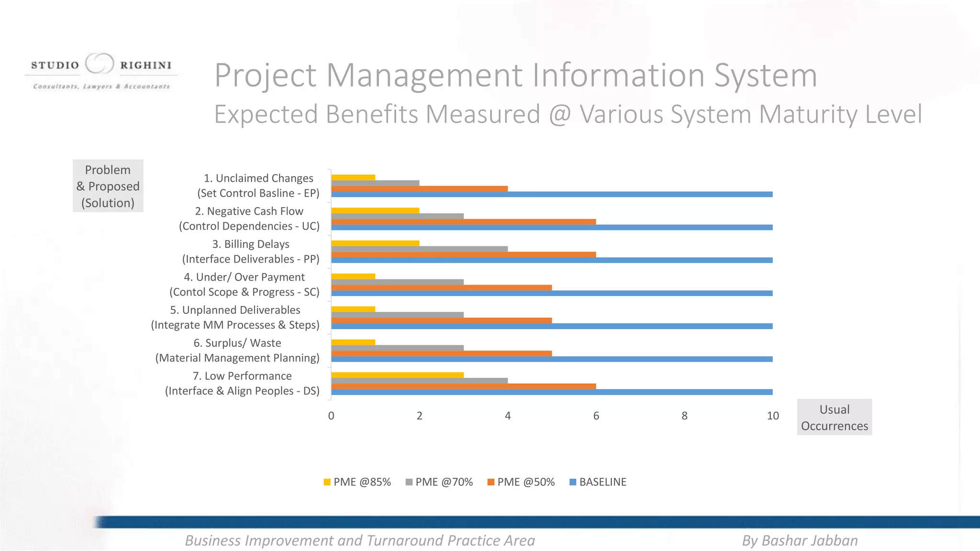
Task: Click the axis value '2'
Action: pyautogui.click(x=420, y=416)
